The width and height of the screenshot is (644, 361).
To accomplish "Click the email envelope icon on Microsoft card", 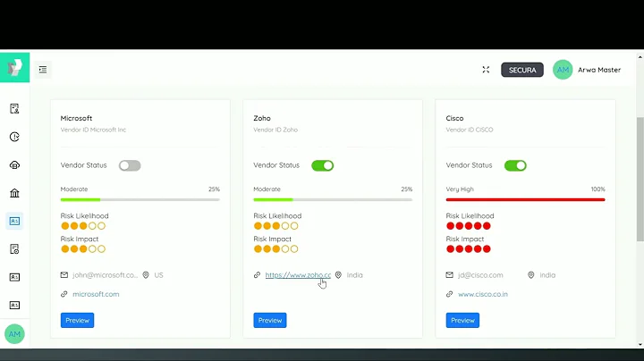I will [64, 275].
